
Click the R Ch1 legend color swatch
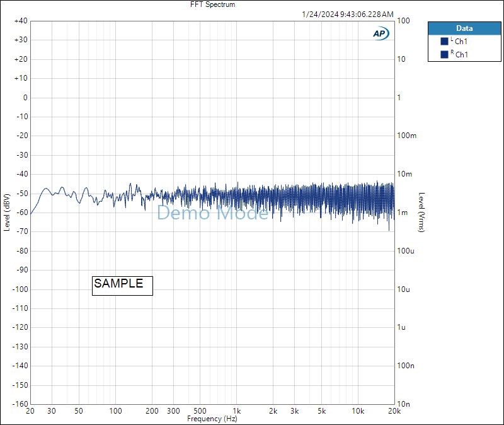coord(444,54)
